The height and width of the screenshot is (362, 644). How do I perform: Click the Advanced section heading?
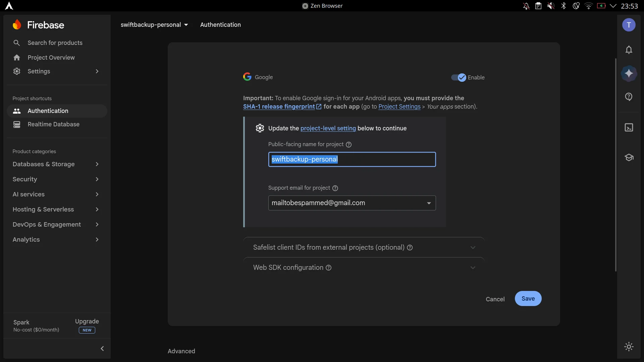click(x=181, y=351)
